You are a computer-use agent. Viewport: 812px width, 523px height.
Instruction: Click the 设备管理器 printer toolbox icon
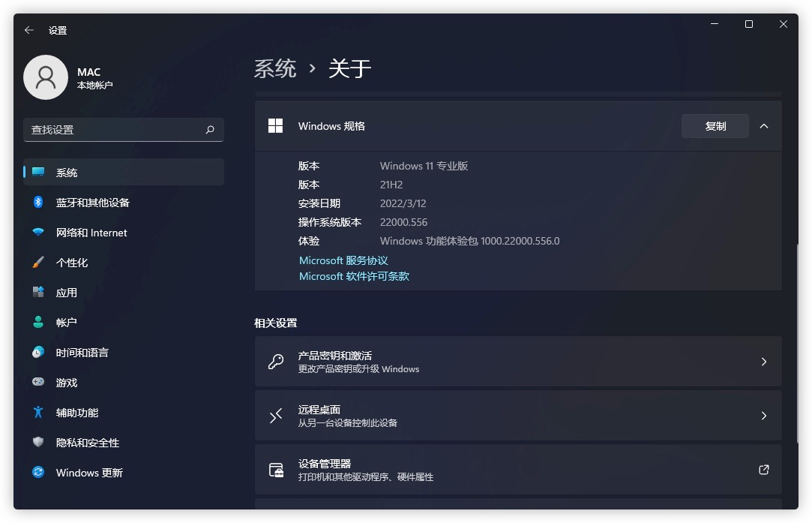click(x=277, y=470)
